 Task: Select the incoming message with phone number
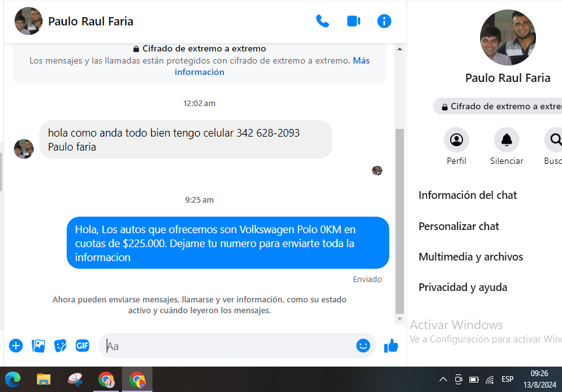coord(185,140)
